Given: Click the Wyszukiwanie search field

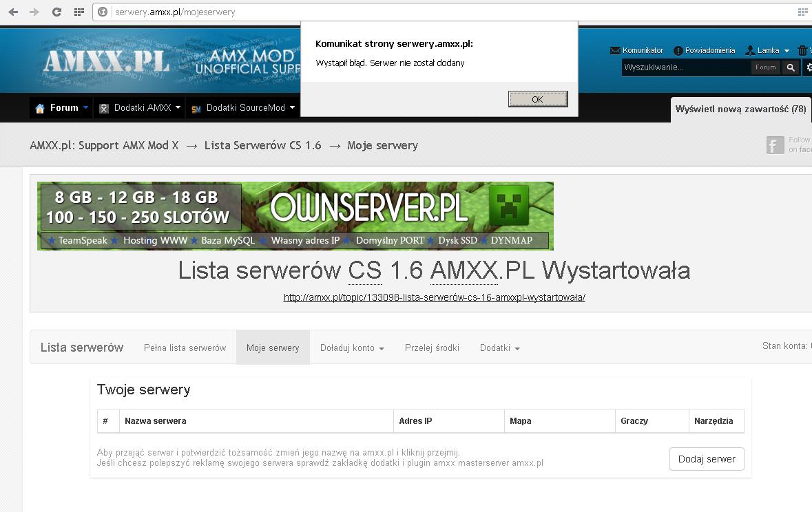Looking at the screenshot, I should 686,67.
